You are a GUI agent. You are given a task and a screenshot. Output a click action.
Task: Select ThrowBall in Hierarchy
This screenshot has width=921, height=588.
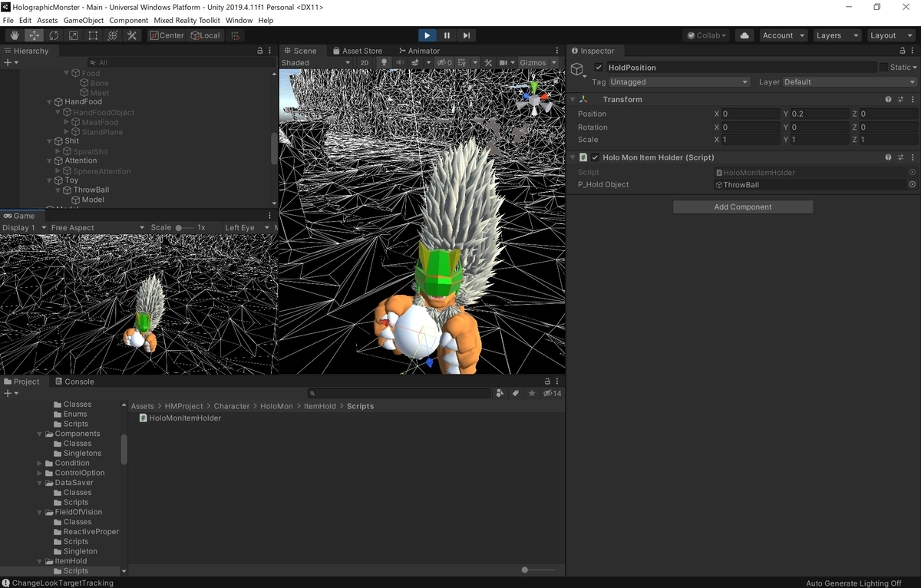pyautogui.click(x=91, y=190)
